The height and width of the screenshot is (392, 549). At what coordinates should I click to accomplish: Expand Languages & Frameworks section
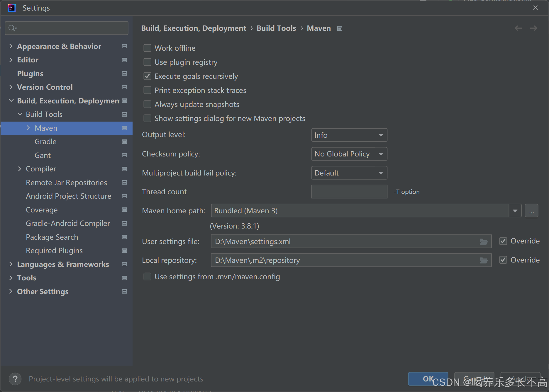pyautogui.click(x=11, y=264)
